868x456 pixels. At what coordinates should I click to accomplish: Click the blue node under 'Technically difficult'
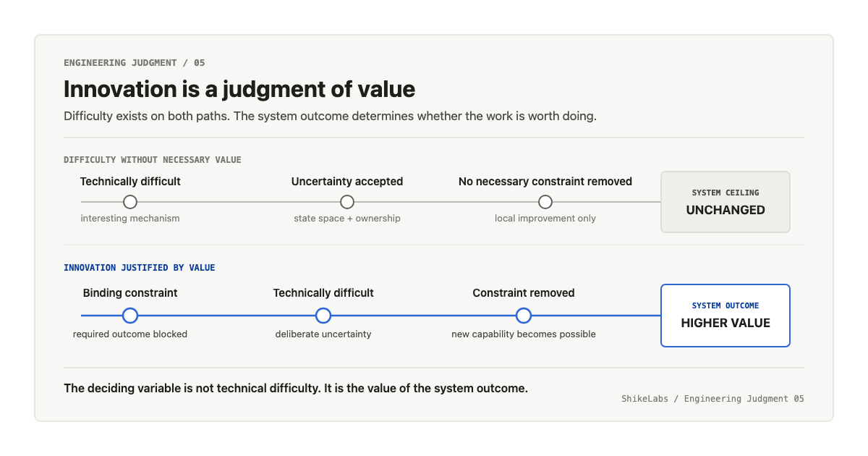click(x=323, y=316)
